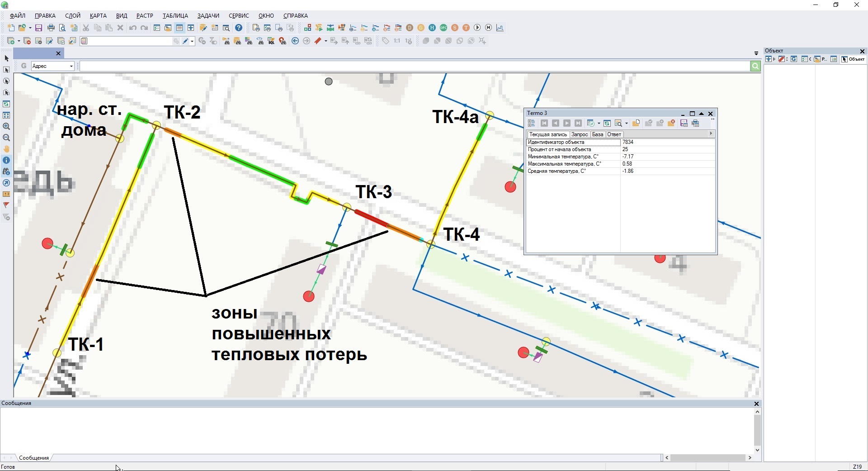
Task: Toggle the highlighted panel button in toolbar
Action: (x=179, y=28)
